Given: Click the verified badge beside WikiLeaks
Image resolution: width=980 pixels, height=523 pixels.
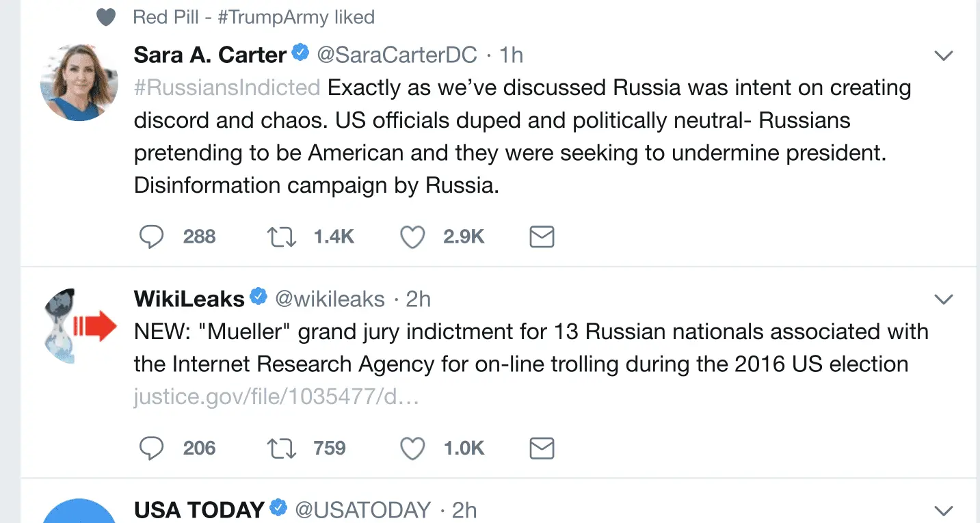Looking at the screenshot, I should 259,297.
